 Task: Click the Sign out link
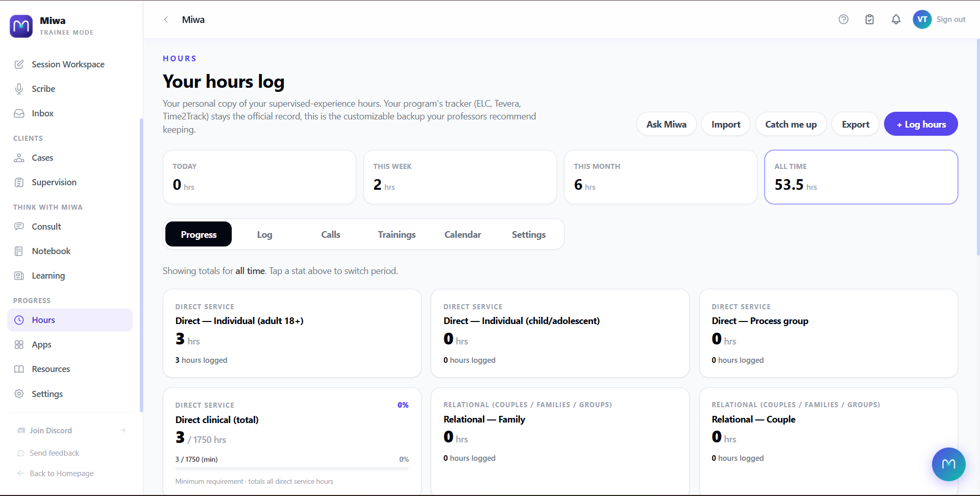[x=951, y=19]
